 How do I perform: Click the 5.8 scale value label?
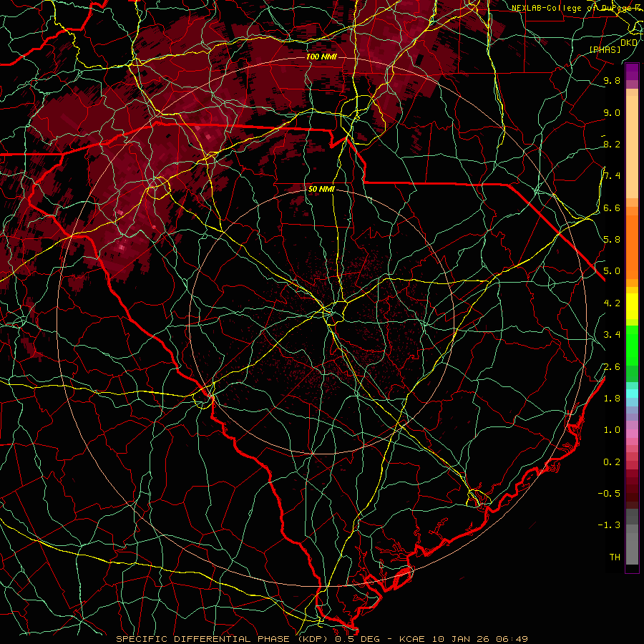click(x=612, y=240)
